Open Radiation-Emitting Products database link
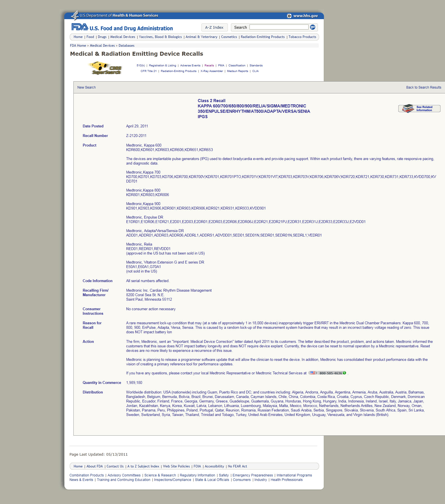 pos(179,71)
